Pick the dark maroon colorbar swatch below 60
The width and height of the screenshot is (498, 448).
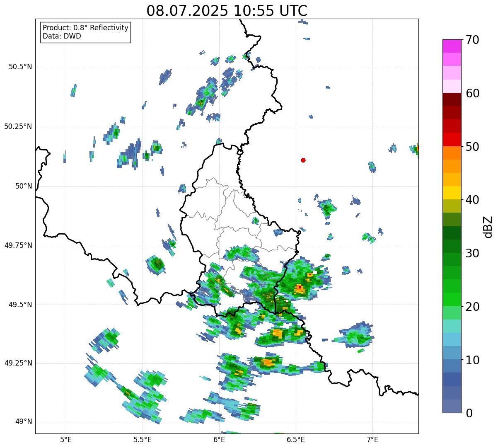click(452, 99)
